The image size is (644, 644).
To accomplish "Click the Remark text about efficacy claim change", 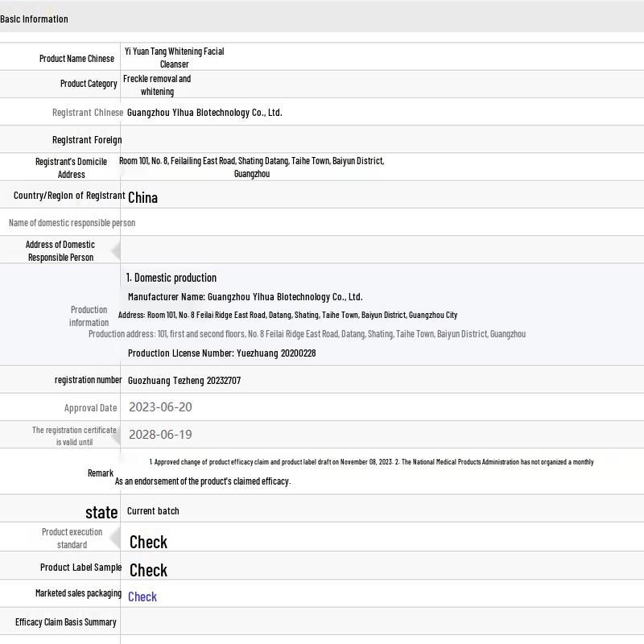I will pyautogui.click(x=370, y=462).
